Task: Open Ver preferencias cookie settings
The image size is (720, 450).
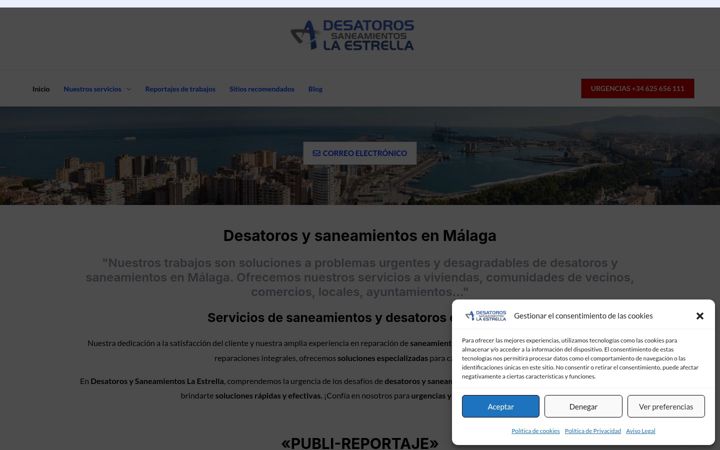Action: (666, 406)
